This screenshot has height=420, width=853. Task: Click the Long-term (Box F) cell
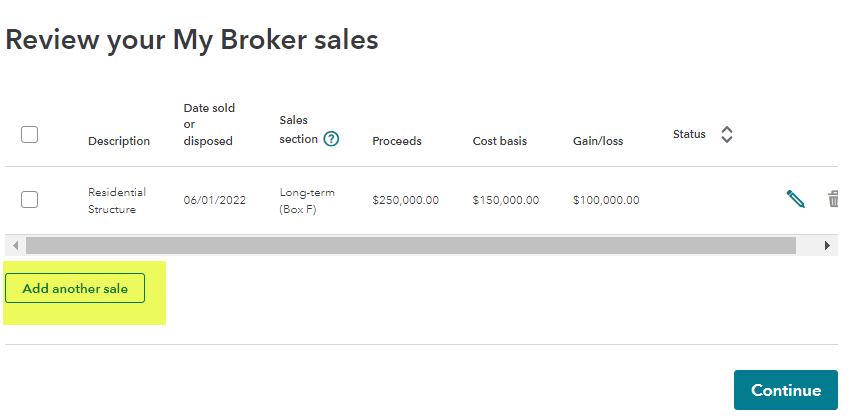pos(307,201)
